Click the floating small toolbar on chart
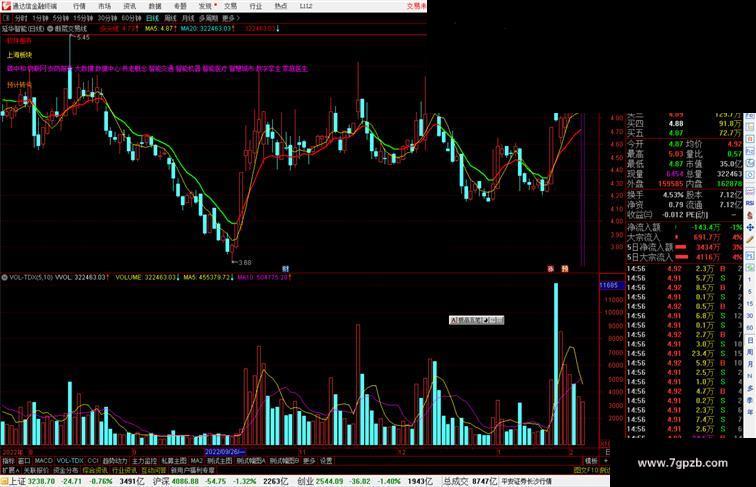This screenshot has height=487, width=756. [476, 320]
